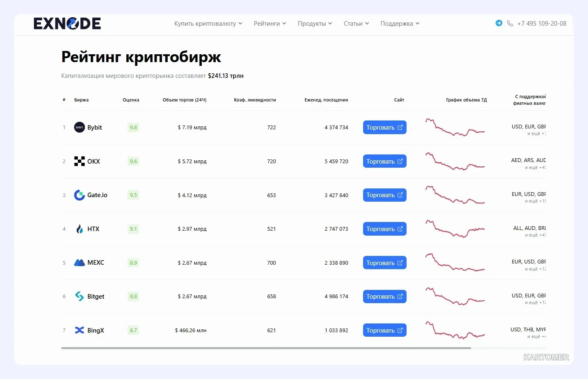This screenshot has width=588, height=379.
Task: Expand the Купить криптовалюту menu
Action: pos(208,24)
